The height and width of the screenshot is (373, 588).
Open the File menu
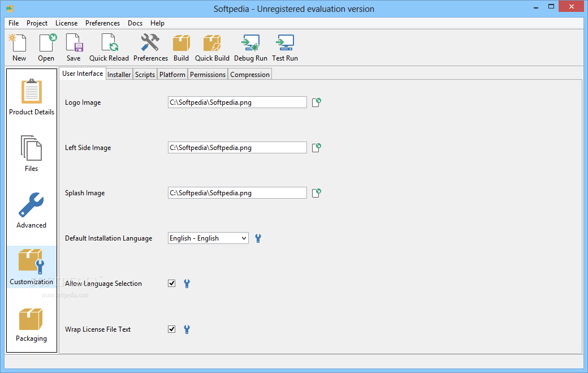coord(14,23)
